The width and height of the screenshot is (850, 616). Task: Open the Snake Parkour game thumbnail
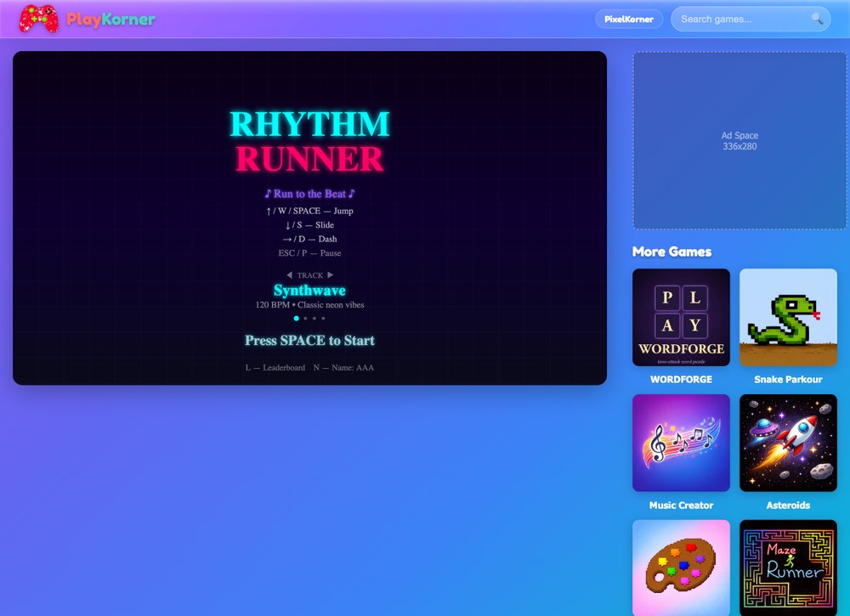[788, 318]
